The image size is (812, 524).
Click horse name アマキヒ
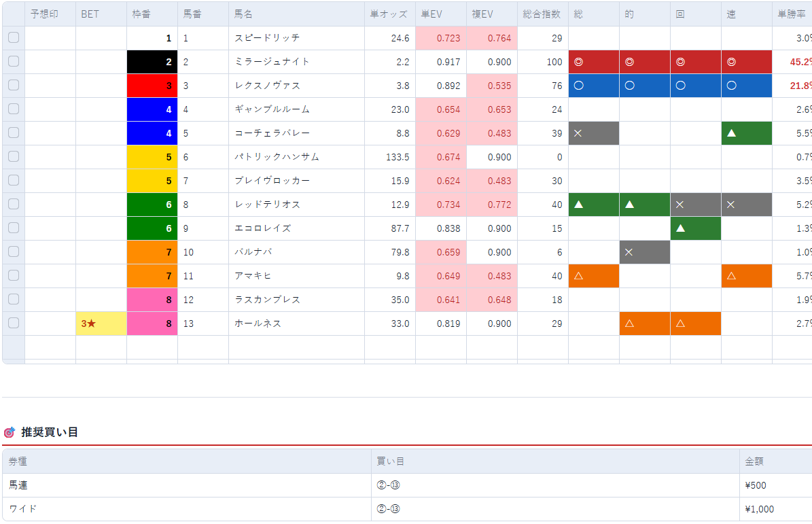click(x=253, y=276)
